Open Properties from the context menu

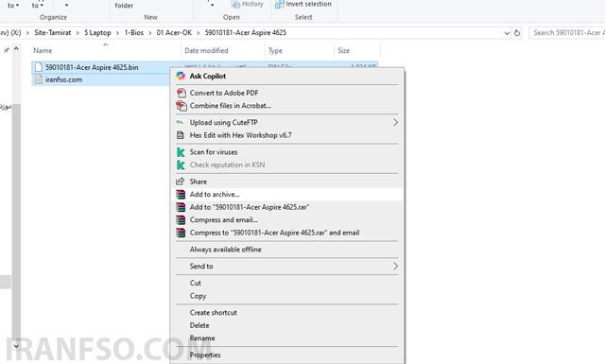tap(287, 355)
